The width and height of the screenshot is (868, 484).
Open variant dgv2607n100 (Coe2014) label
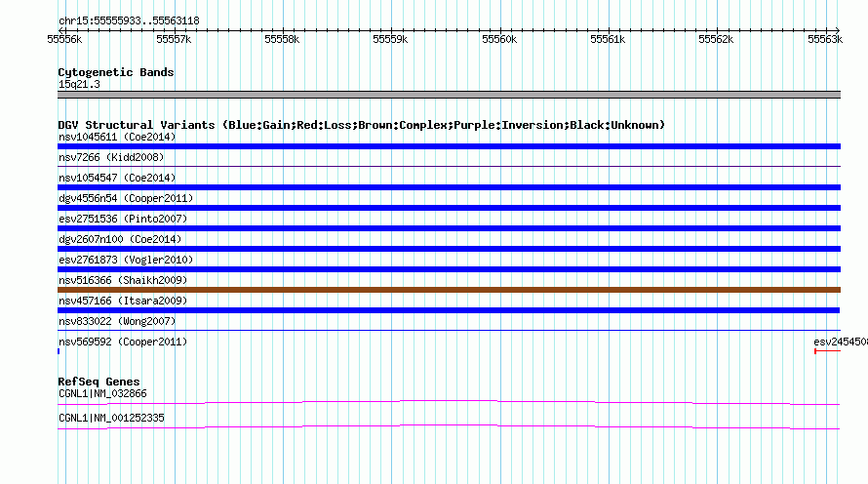coord(120,239)
